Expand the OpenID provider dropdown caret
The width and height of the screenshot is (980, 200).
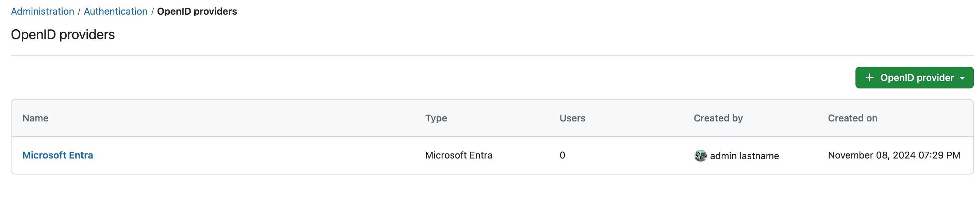pos(962,78)
